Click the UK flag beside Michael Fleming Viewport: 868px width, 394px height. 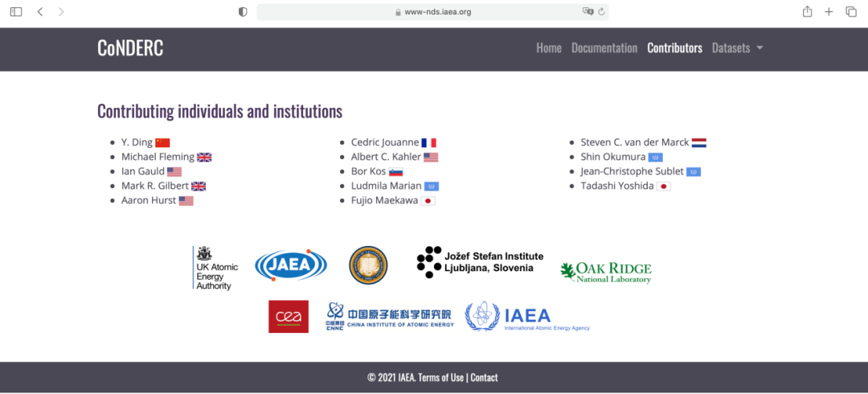click(x=204, y=157)
